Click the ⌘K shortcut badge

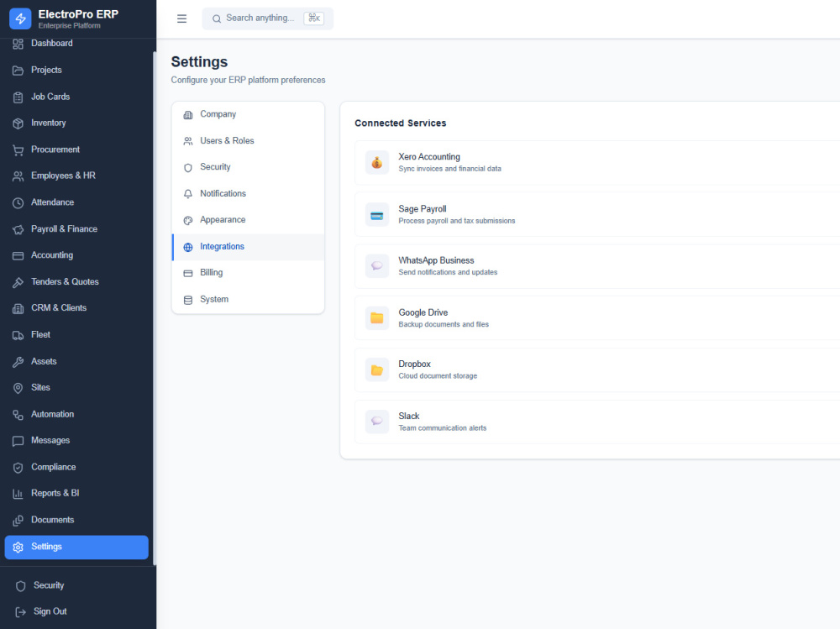coord(314,18)
